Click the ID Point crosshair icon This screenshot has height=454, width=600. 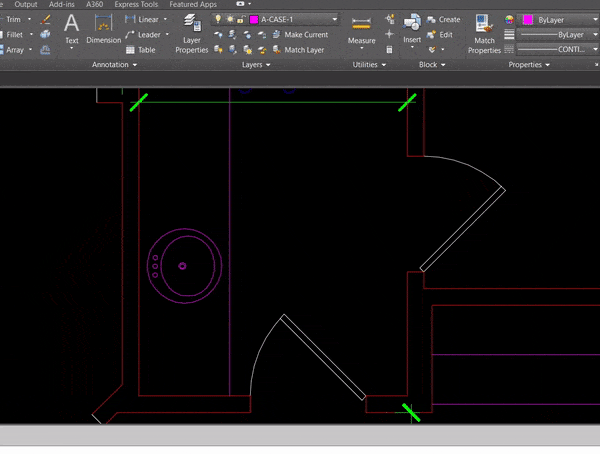click(x=390, y=34)
